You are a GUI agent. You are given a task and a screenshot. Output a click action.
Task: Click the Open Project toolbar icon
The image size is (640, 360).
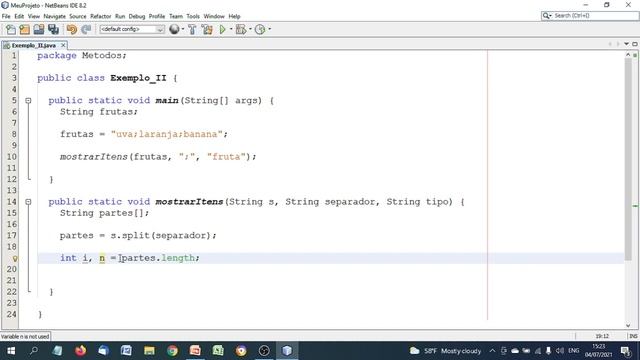click(39, 29)
